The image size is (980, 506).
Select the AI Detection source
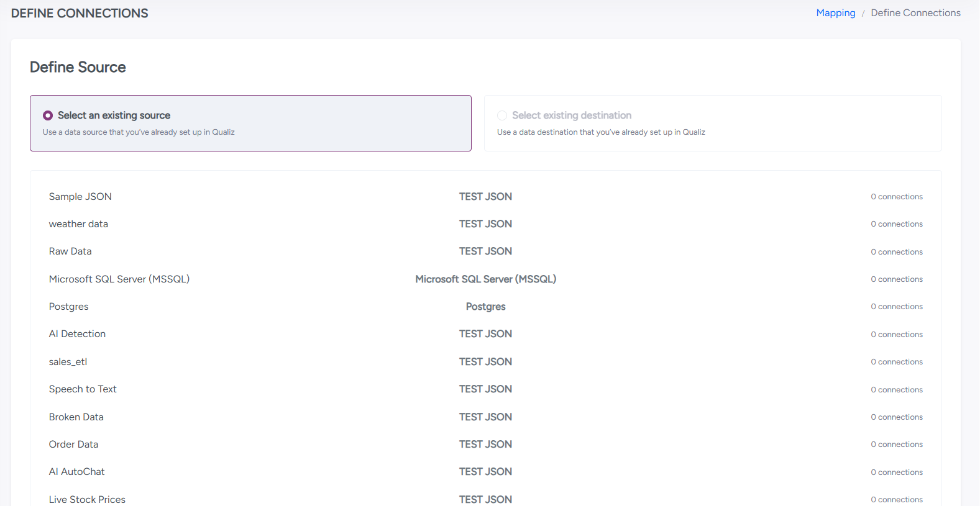[x=77, y=334]
